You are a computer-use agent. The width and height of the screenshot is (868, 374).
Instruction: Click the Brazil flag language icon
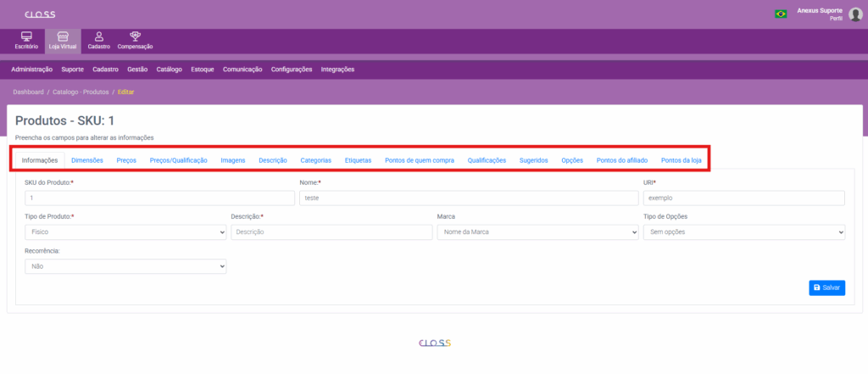(x=780, y=14)
